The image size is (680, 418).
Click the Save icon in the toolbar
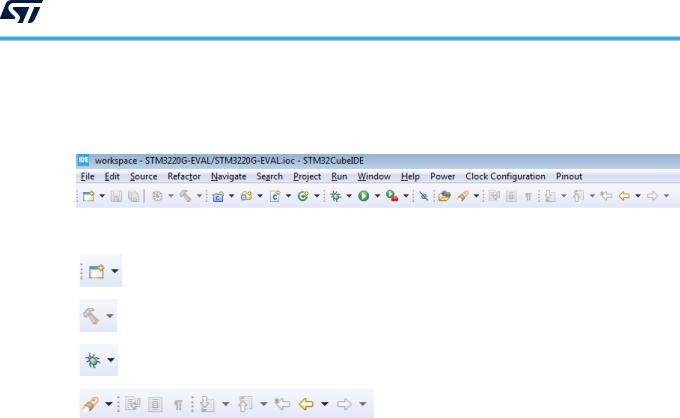[x=116, y=196]
